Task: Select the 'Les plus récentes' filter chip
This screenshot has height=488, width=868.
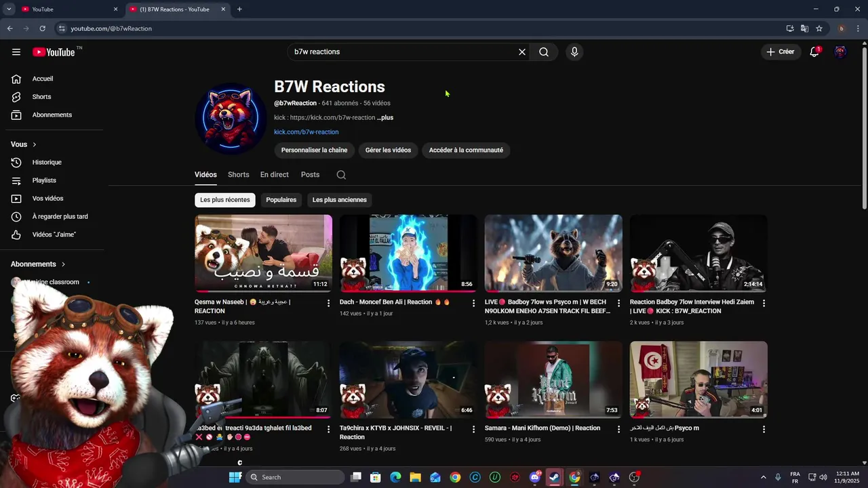Action: [x=225, y=200]
